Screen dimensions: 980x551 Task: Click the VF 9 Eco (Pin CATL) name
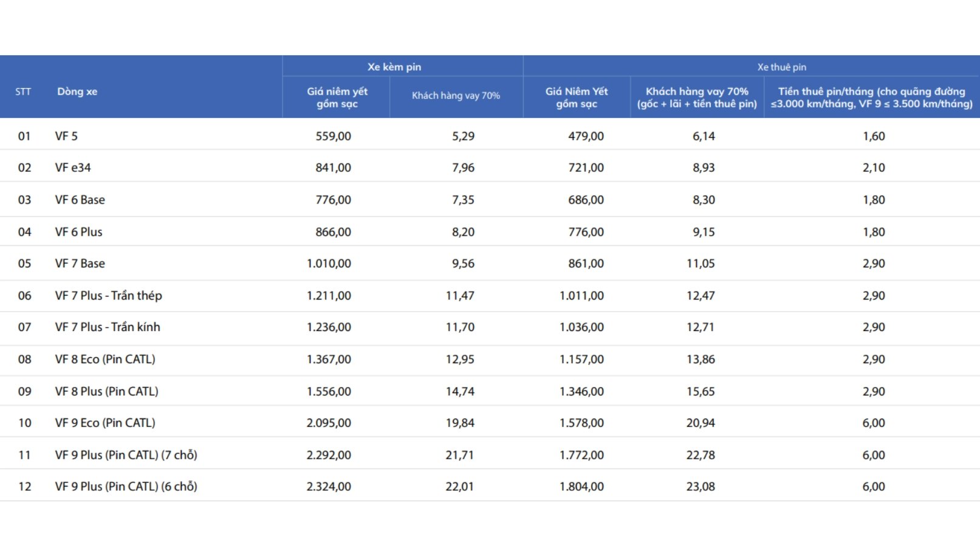pyautogui.click(x=105, y=423)
